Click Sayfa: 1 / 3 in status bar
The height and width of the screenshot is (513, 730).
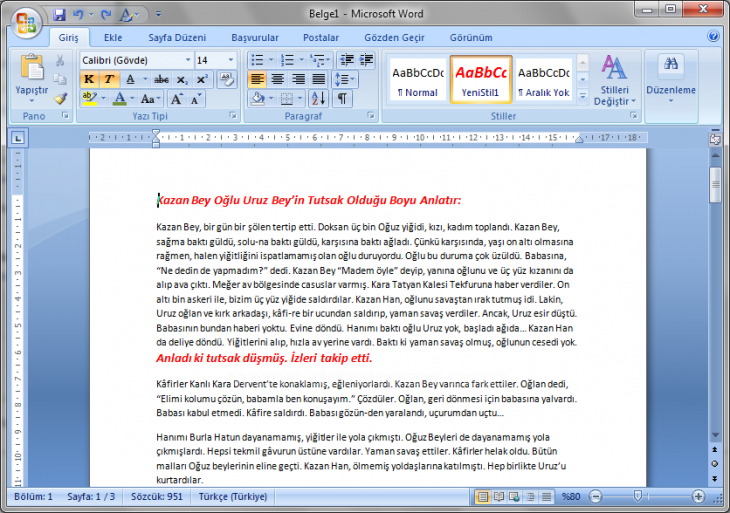pyautogui.click(x=91, y=497)
